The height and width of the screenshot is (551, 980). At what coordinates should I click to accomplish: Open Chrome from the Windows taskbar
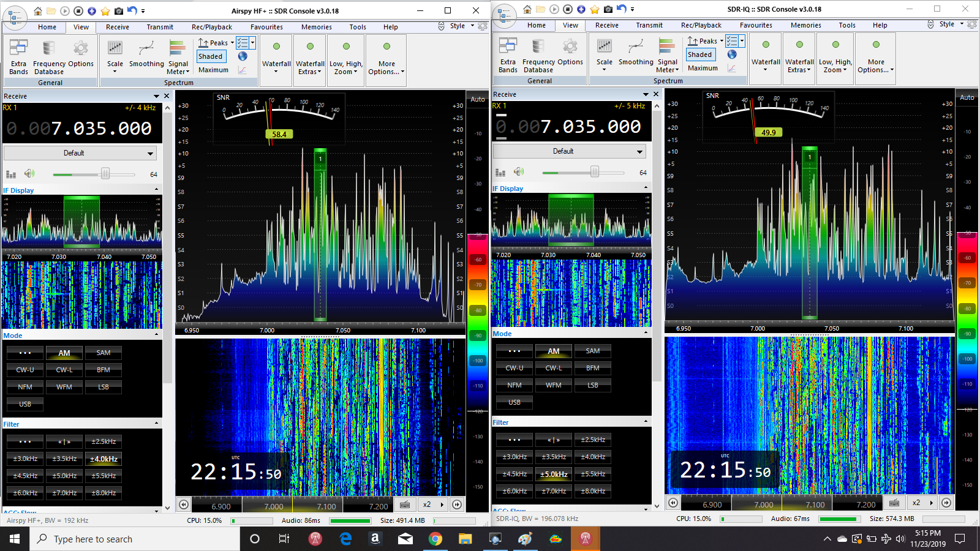(x=435, y=539)
